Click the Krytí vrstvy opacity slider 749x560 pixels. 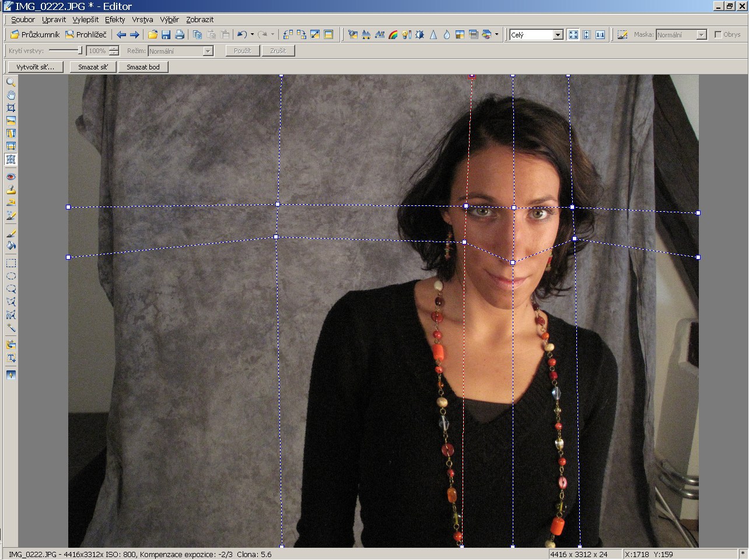tap(65, 51)
